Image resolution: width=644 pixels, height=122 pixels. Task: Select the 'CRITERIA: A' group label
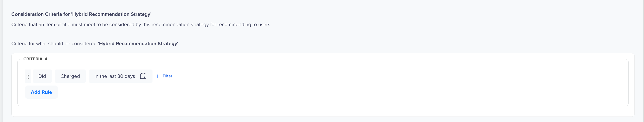(x=35, y=59)
